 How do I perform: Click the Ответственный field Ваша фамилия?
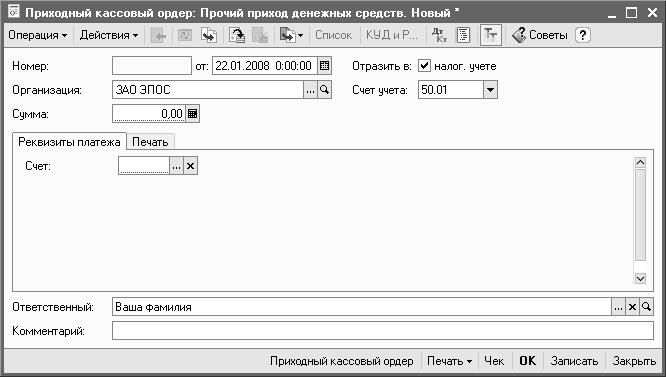click(362, 307)
